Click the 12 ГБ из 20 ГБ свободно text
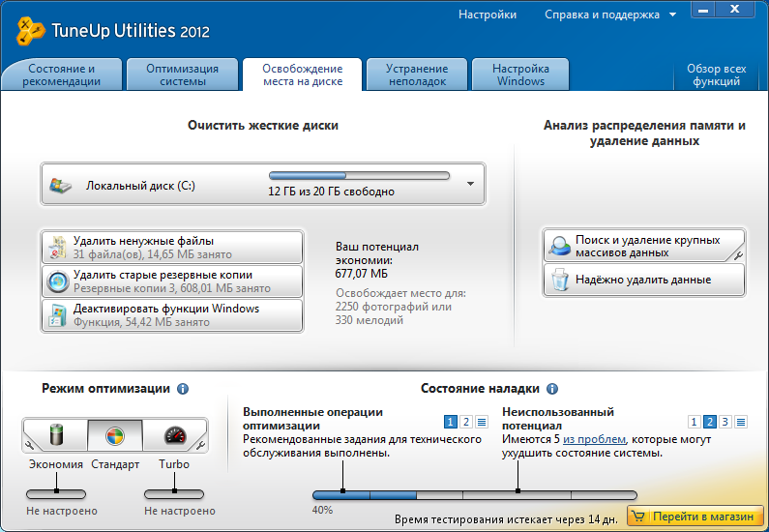769x532 pixels. point(331,192)
